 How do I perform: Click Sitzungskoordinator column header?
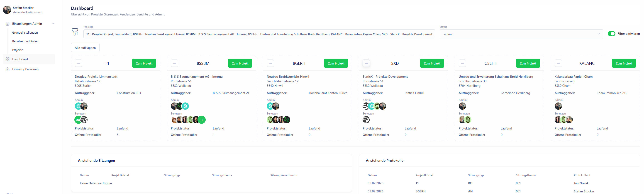coord(284,175)
